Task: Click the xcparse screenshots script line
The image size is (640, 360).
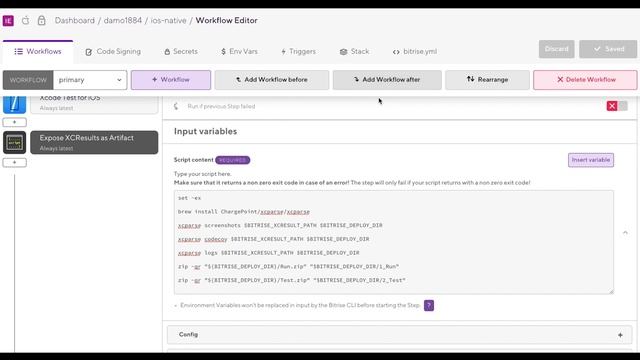Action: [x=280, y=225]
